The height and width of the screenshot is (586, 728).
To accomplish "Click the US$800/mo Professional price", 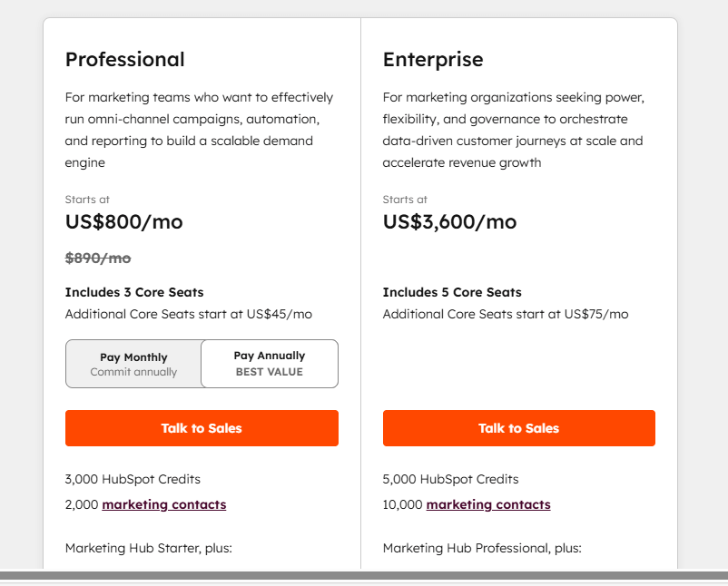I will pos(123,222).
